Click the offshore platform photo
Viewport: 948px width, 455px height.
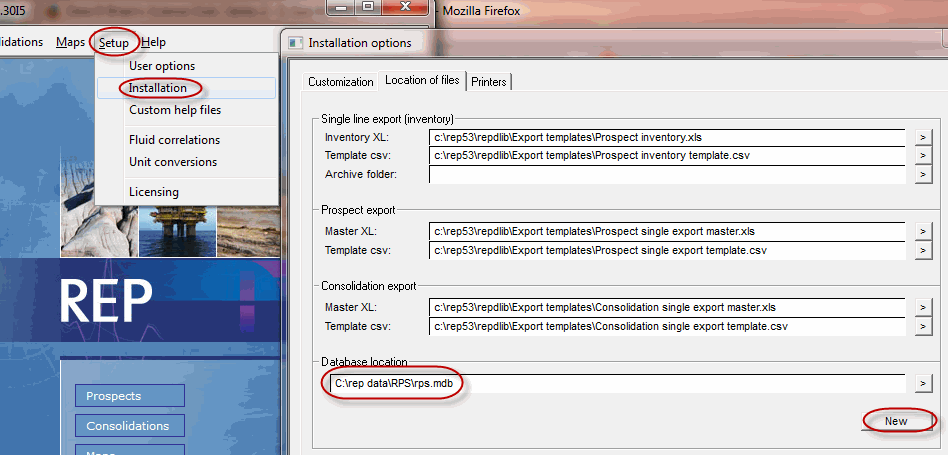click(178, 231)
